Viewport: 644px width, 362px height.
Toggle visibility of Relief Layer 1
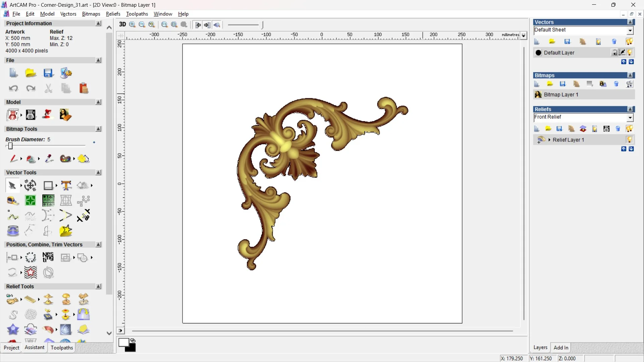[630, 140]
